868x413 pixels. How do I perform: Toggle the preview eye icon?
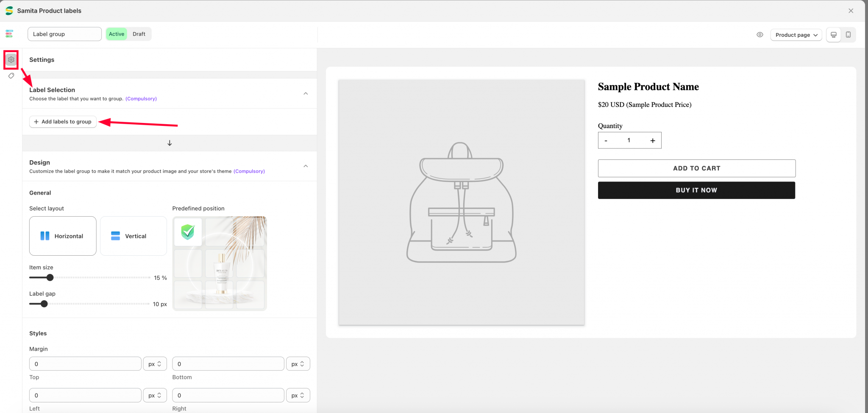[759, 35]
